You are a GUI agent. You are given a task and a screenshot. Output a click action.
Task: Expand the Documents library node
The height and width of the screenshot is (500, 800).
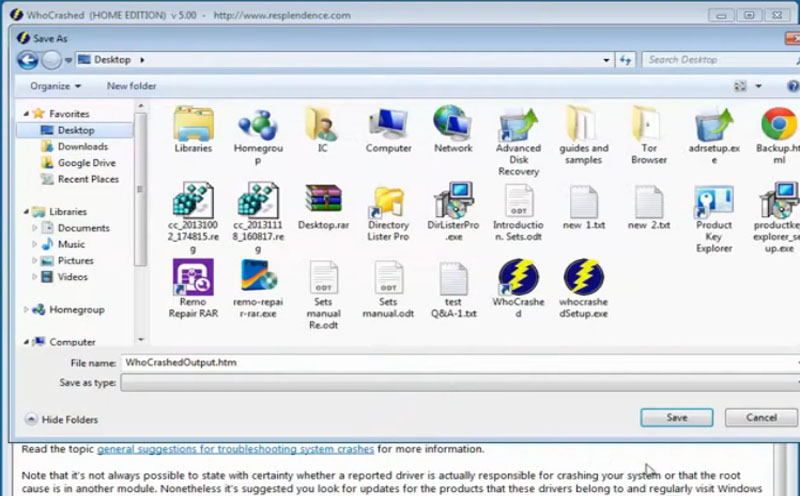point(35,228)
